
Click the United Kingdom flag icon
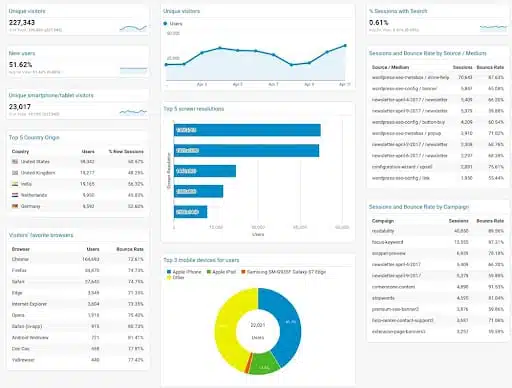click(15, 173)
